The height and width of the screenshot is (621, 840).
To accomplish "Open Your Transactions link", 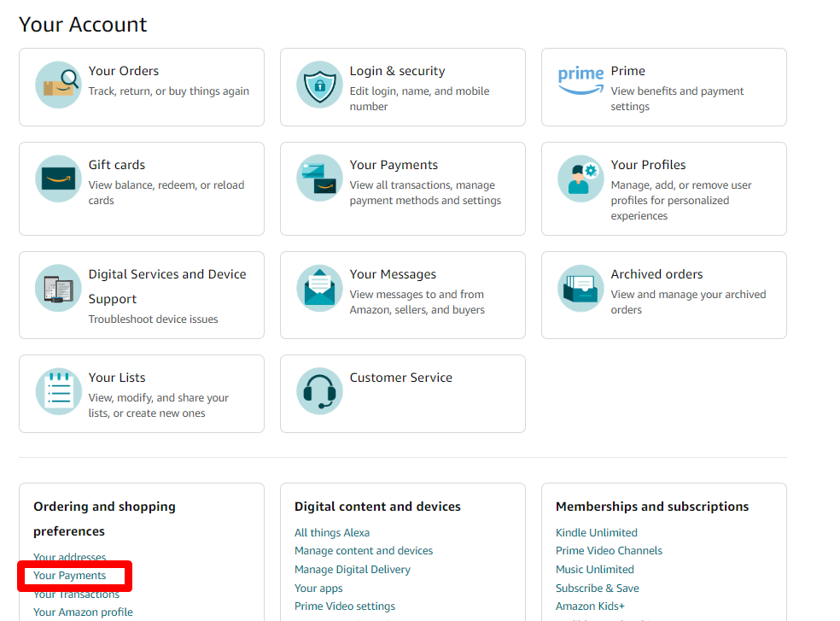I will click(76, 595).
